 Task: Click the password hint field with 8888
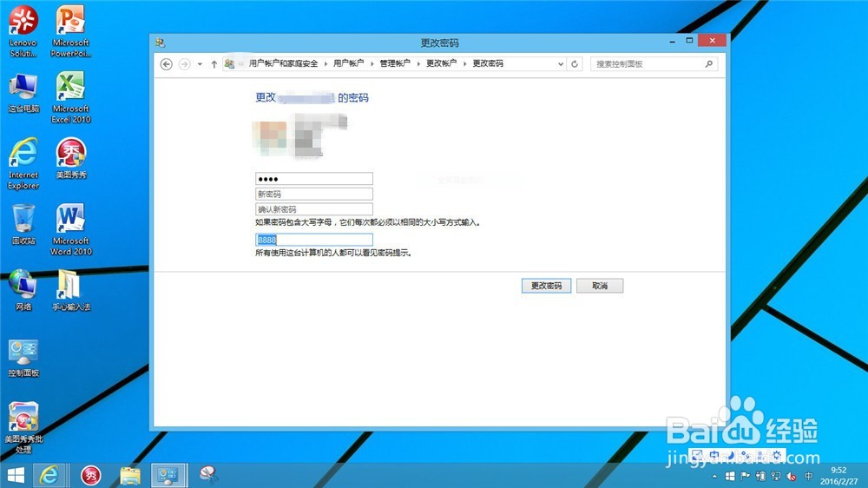click(x=314, y=240)
